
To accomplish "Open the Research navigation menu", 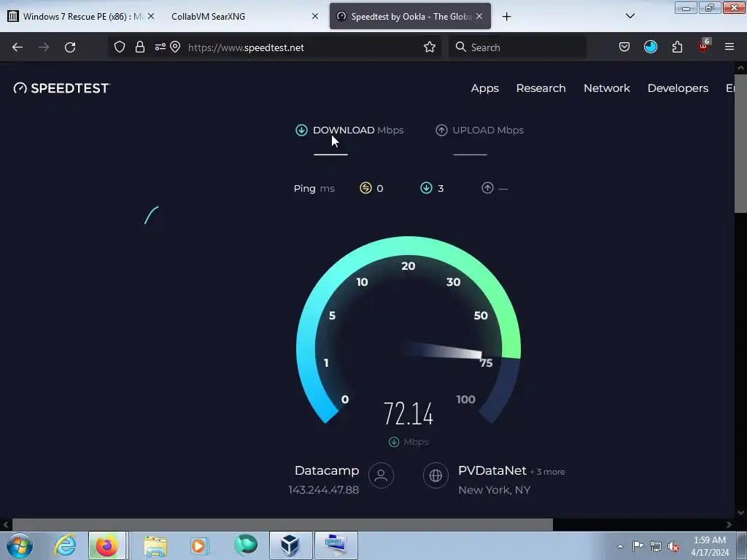I will tap(541, 88).
